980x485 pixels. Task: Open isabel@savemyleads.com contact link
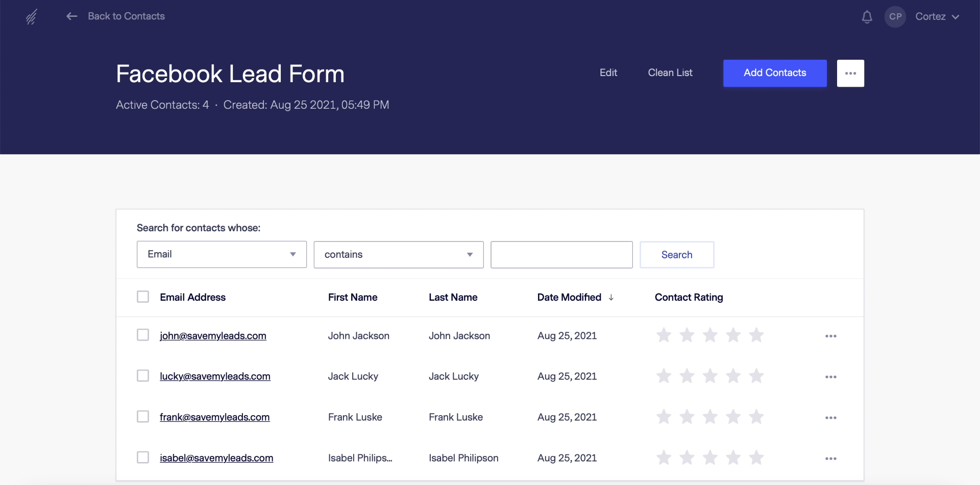coord(216,458)
